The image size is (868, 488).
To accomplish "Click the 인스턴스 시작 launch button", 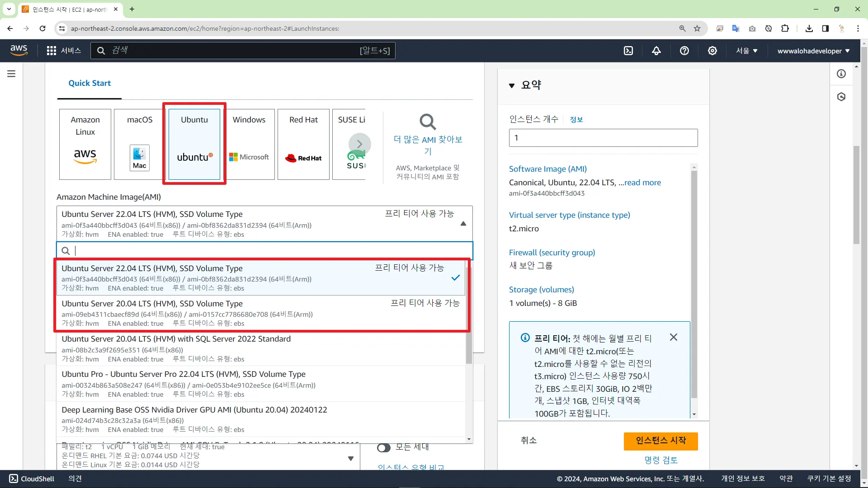I will (x=660, y=441).
